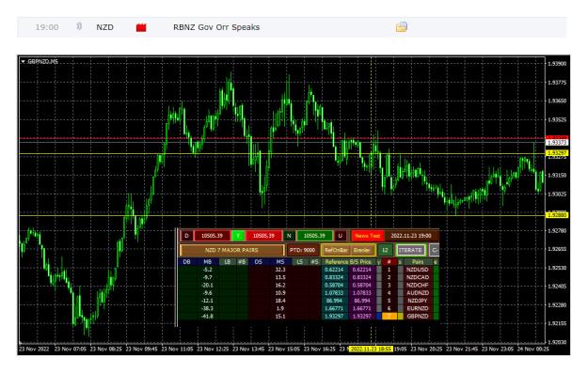Click row number 4 in the # column
Screen dimensions: 588x373
point(389,293)
